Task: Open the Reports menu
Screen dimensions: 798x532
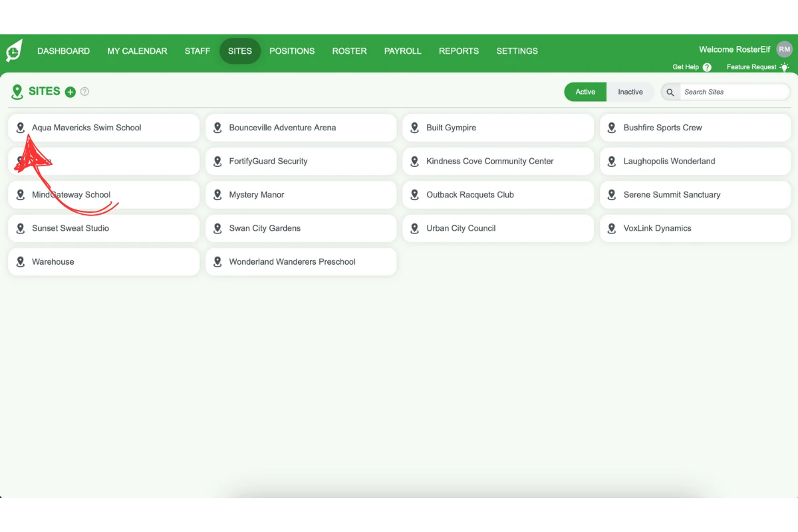Action: 459,51
